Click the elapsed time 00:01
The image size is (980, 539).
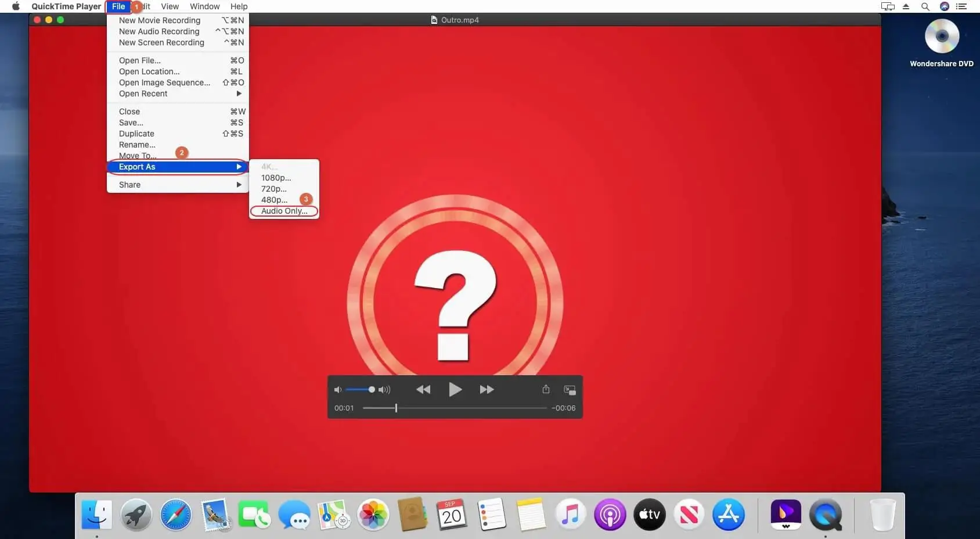click(344, 408)
